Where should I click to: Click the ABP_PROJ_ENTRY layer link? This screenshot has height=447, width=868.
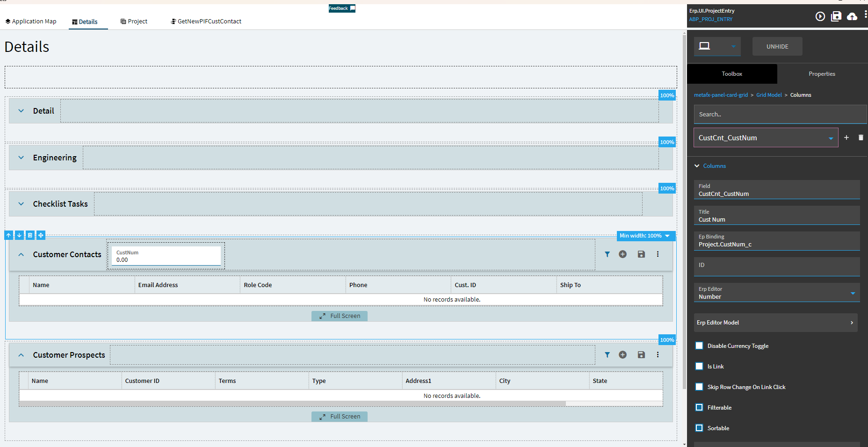pos(711,19)
